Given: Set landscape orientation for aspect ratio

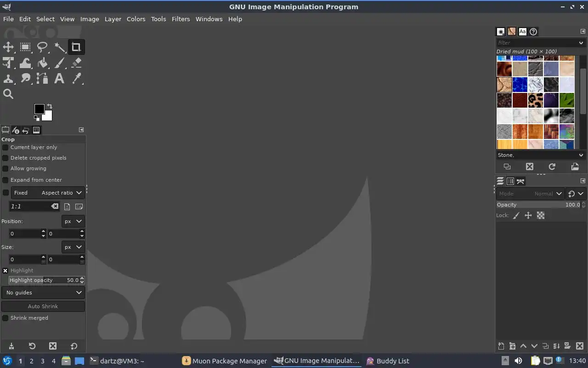Looking at the screenshot, I should [79, 207].
